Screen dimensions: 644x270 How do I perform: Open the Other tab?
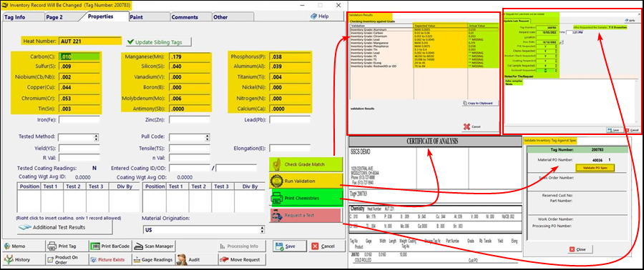pos(232,17)
